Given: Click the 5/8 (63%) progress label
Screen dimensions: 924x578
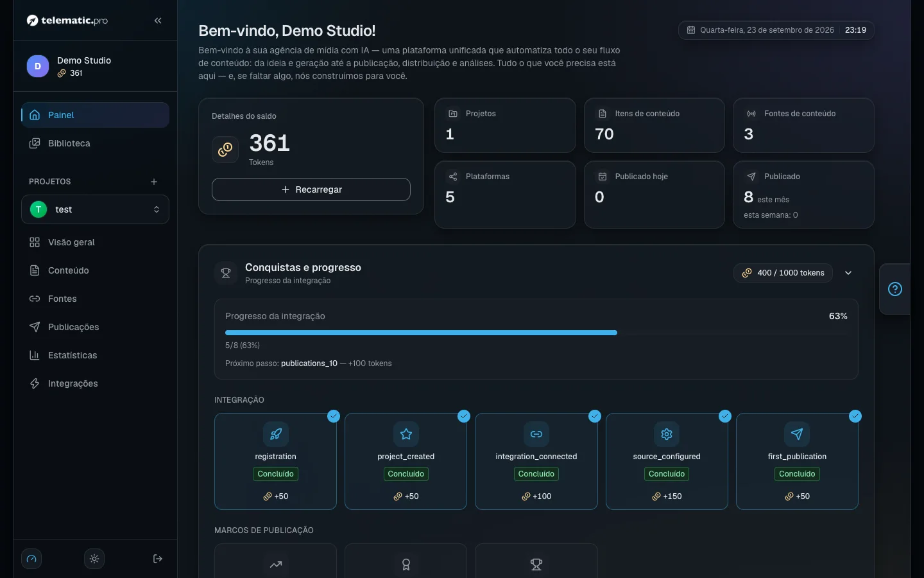Looking at the screenshot, I should click(x=243, y=346).
